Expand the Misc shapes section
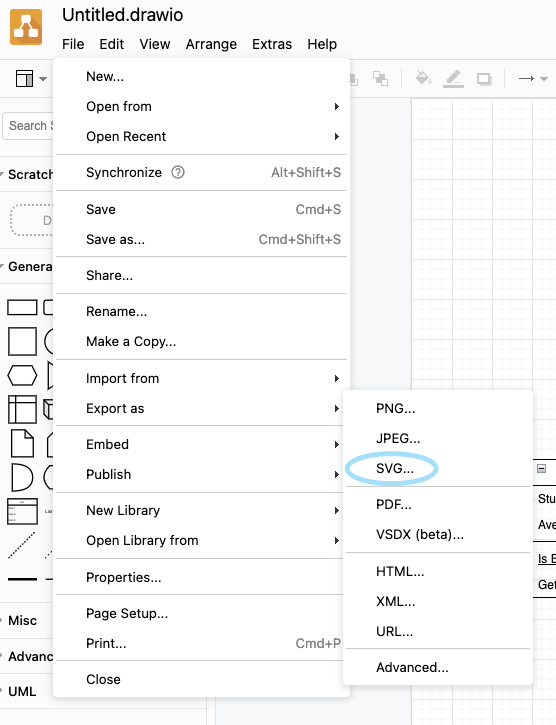This screenshot has height=725, width=556. point(22,621)
